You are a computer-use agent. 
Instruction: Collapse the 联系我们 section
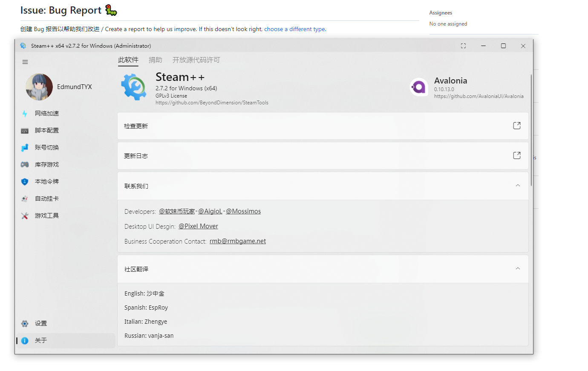click(x=518, y=185)
